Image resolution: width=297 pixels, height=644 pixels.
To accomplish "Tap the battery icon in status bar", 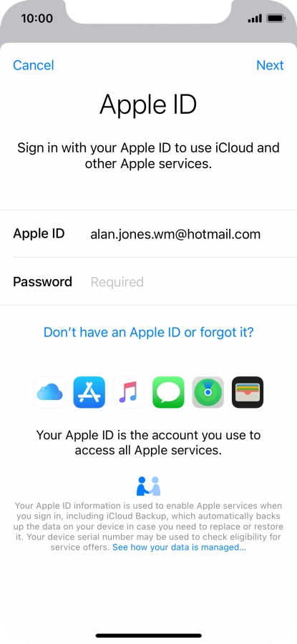I will pyautogui.click(x=276, y=19).
